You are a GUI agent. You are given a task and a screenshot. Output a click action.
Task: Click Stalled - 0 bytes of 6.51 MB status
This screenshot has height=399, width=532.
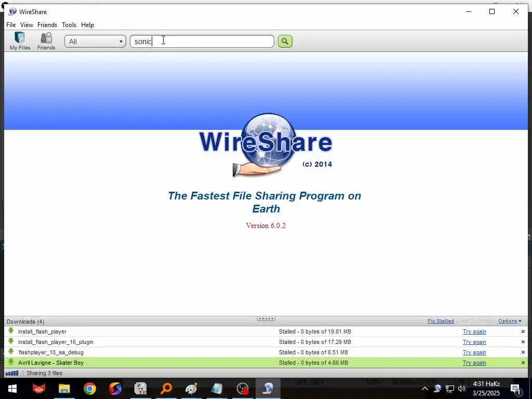point(313,353)
